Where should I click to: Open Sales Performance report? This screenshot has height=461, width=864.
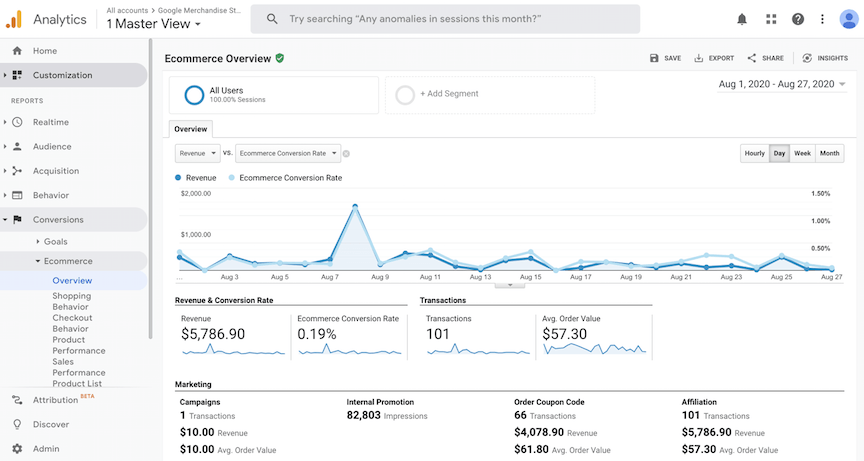pyautogui.click(x=78, y=367)
